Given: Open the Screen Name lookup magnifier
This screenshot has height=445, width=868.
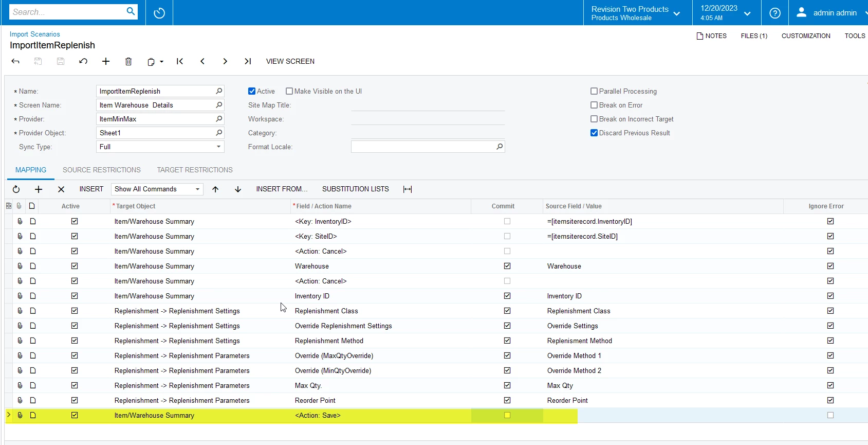Looking at the screenshot, I should (x=219, y=105).
